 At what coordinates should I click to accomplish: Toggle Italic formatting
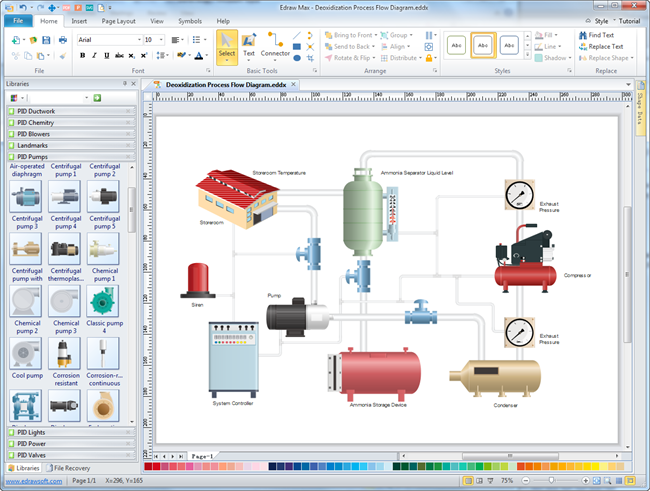[x=94, y=56]
